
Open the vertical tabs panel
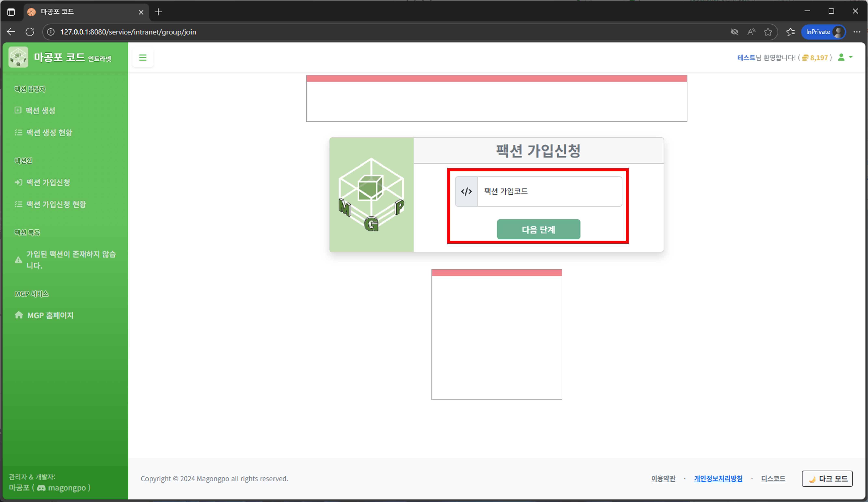click(11, 12)
